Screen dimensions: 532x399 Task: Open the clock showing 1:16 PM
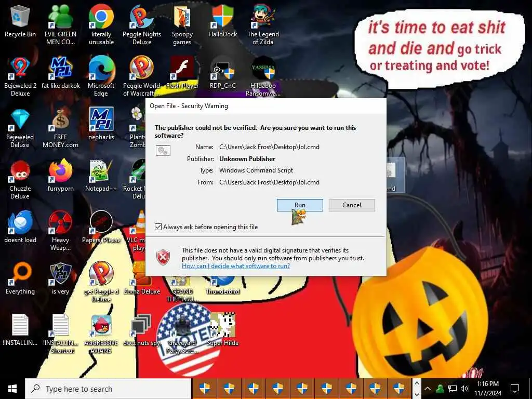[488, 389]
